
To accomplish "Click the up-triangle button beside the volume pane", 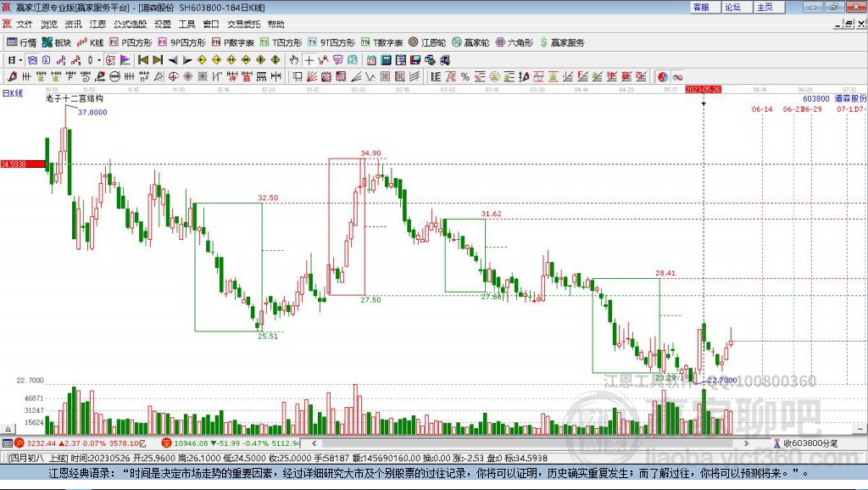I will 8,429.
